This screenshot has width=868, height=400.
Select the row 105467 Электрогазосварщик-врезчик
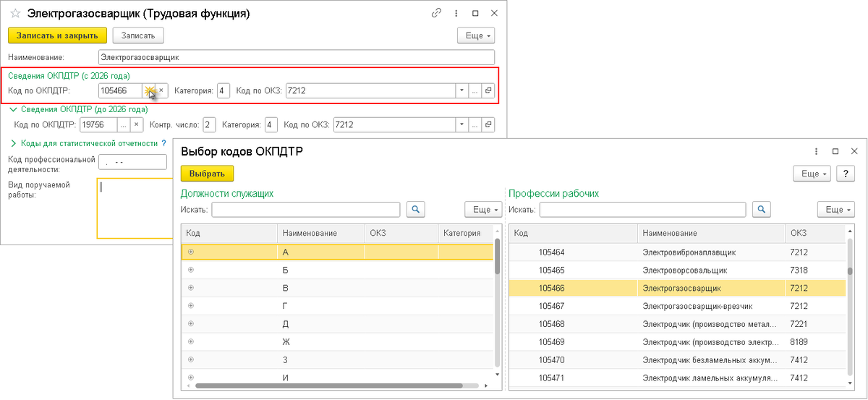[x=677, y=305]
